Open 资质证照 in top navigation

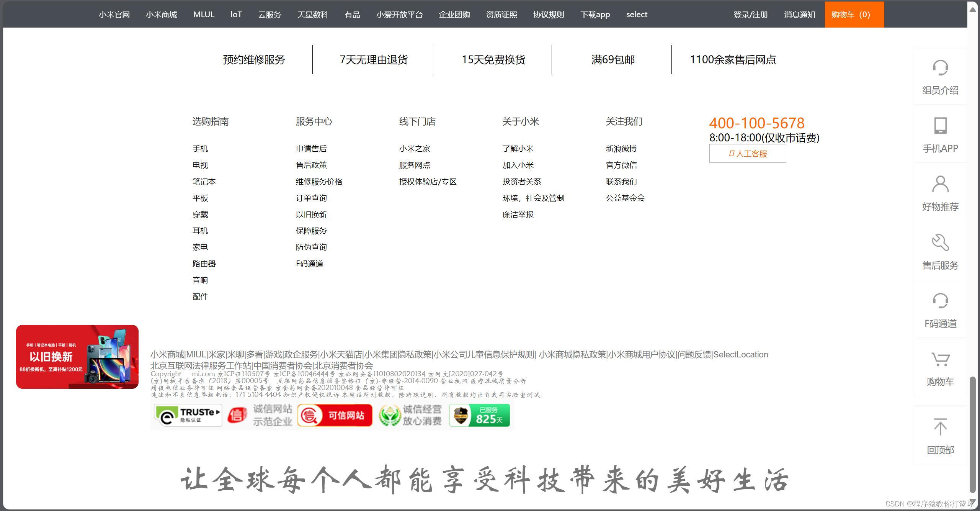tap(501, 15)
